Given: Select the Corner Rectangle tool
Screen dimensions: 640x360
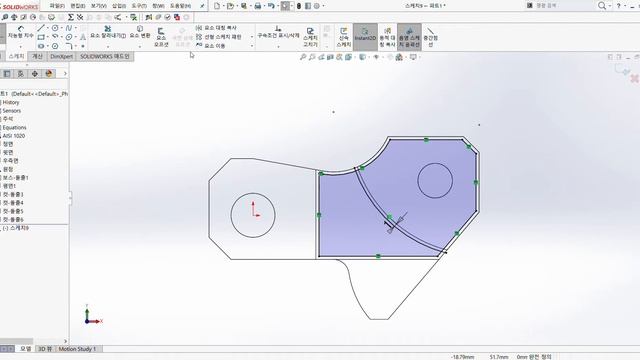Looking at the screenshot, I should point(41,37).
